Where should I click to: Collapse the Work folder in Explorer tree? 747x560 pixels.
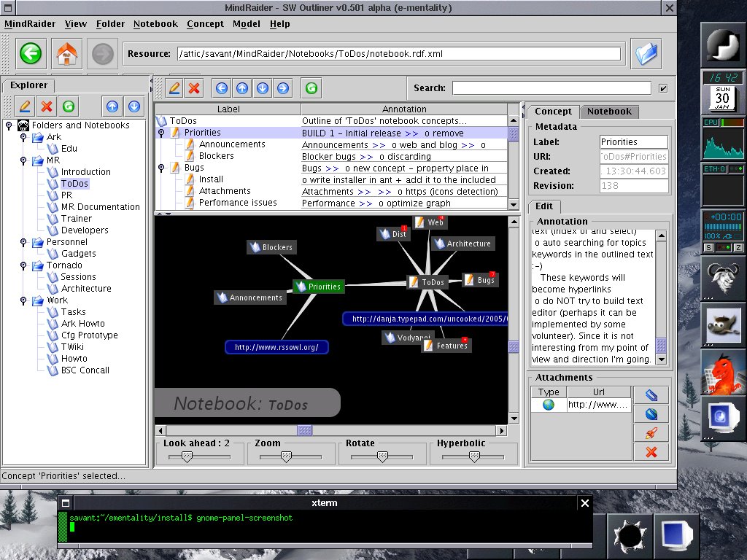pos(23,300)
